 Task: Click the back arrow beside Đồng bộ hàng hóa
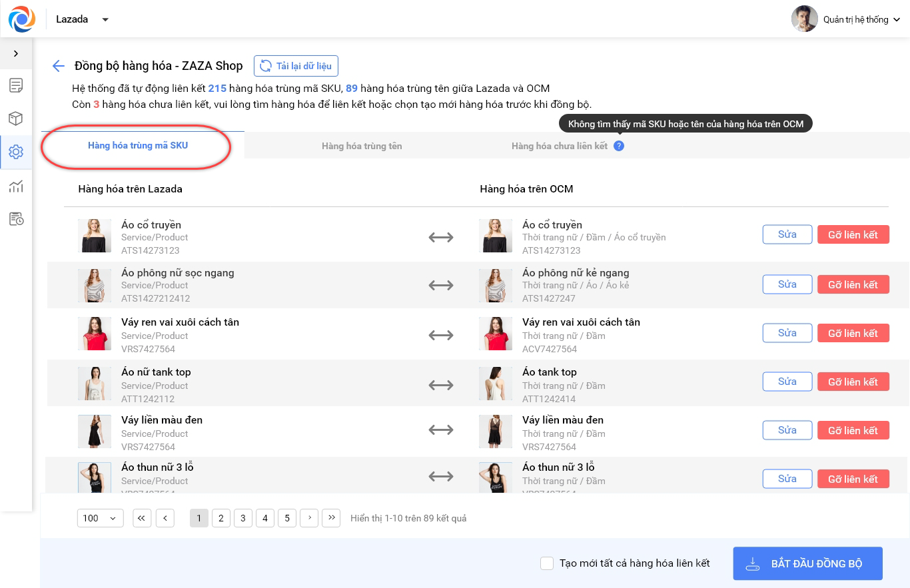(59, 66)
